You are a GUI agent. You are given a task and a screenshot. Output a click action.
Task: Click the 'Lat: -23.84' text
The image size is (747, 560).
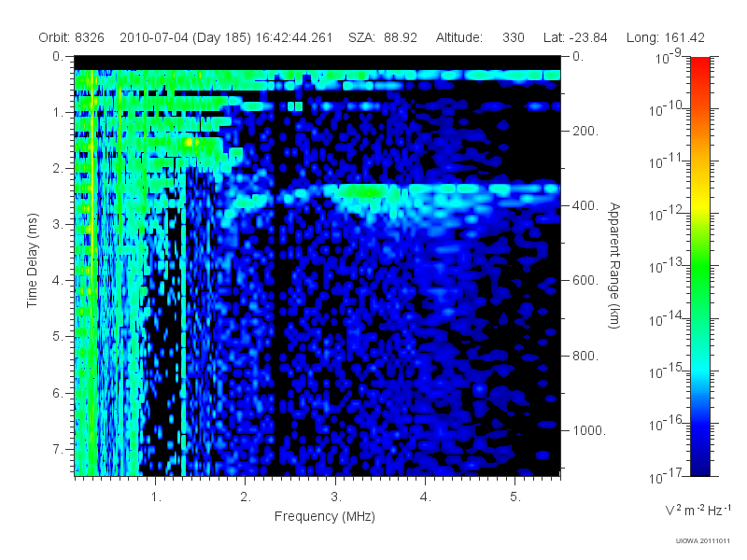point(575,37)
